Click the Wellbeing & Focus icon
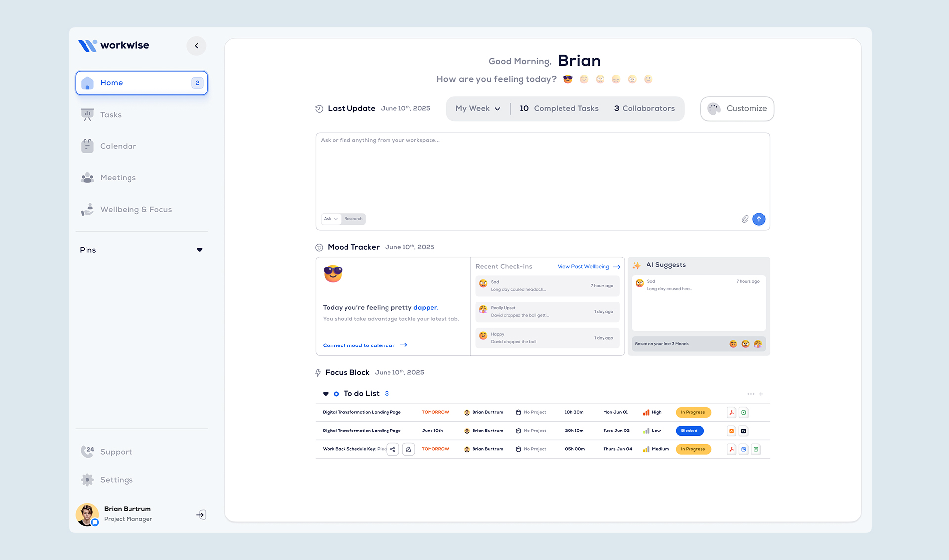 87,209
